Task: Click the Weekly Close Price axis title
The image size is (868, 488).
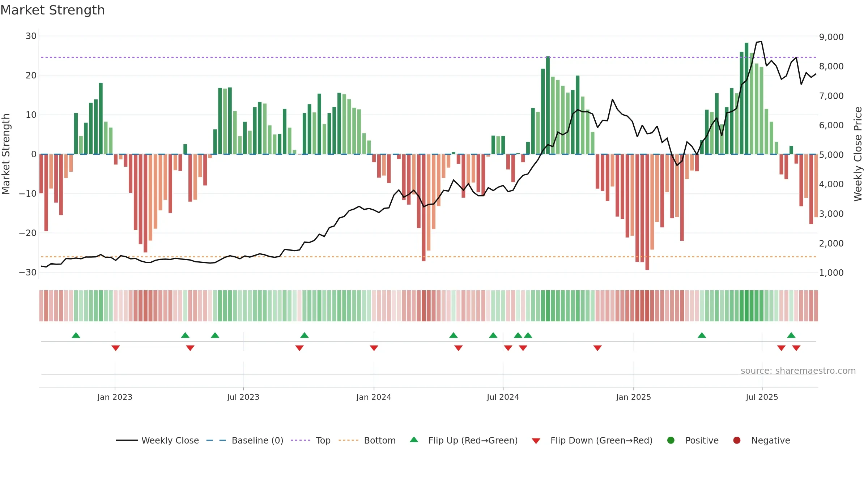Action: [x=858, y=154]
